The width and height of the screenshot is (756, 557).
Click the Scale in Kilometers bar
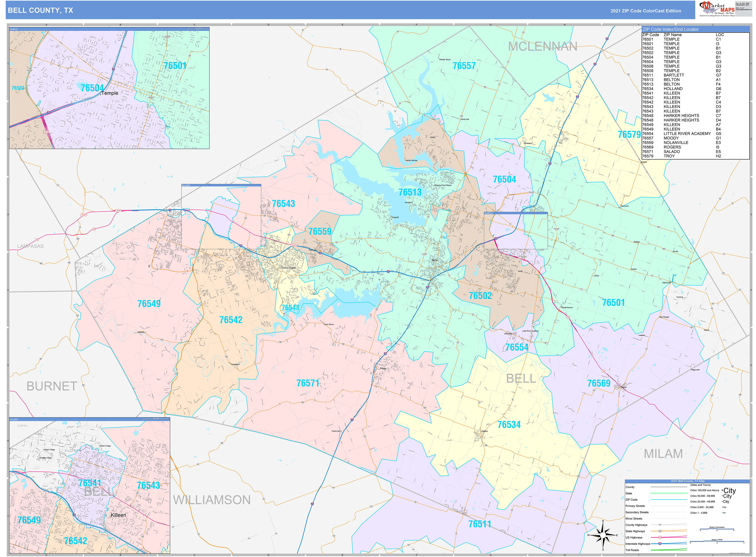pos(717,529)
